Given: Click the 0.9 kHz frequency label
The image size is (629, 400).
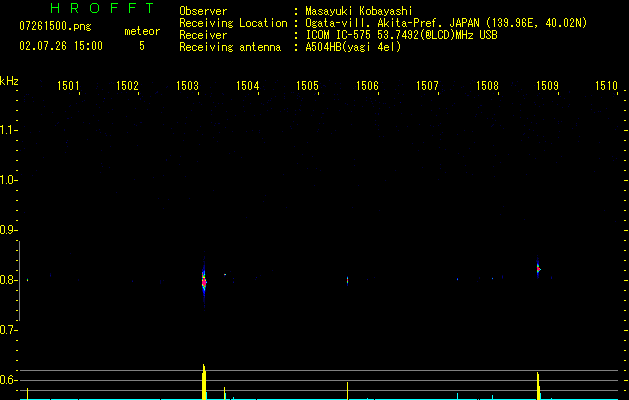Looking at the screenshot, I should (8, 230).
